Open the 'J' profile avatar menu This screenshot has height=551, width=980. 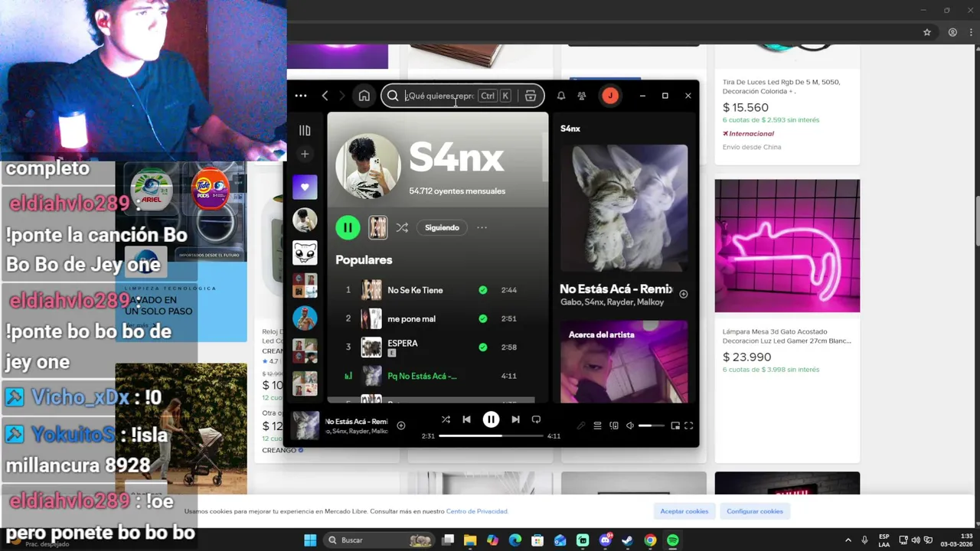point(610,96)
